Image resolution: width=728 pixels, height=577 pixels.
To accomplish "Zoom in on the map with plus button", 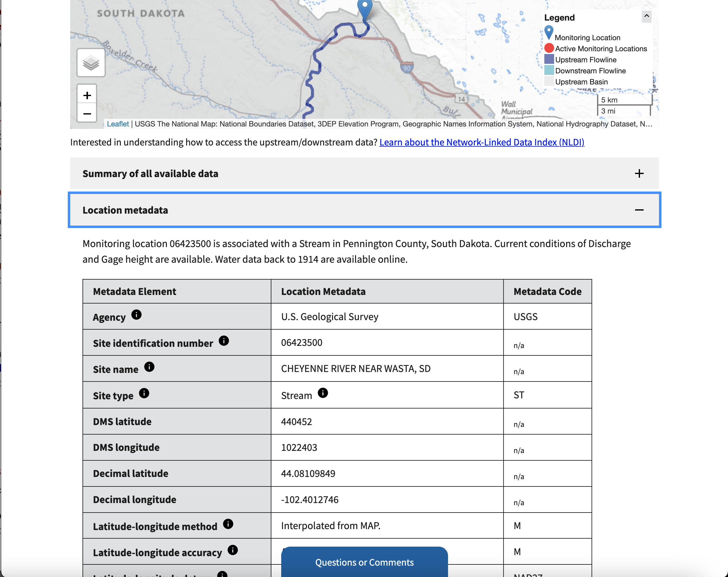I will click(87, 95).
